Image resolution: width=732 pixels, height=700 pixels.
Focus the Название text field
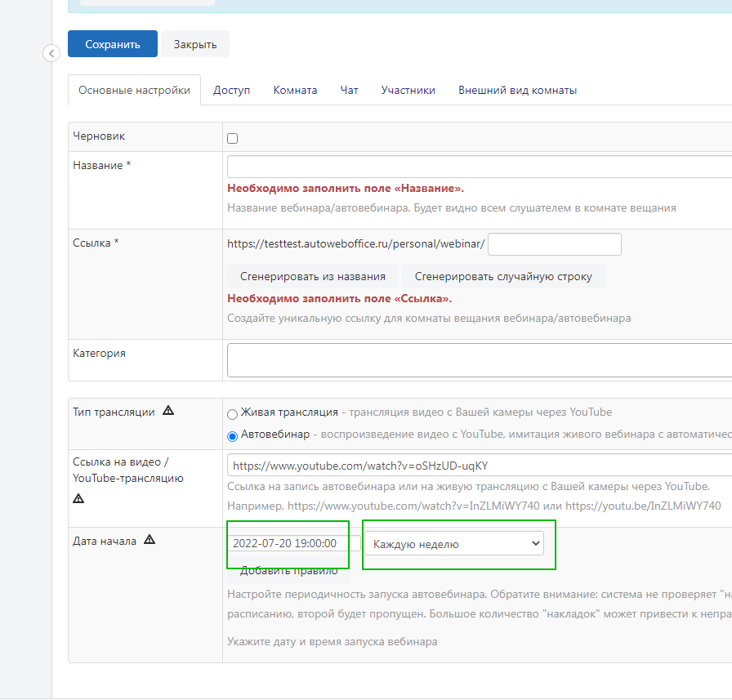coord(479,167)
